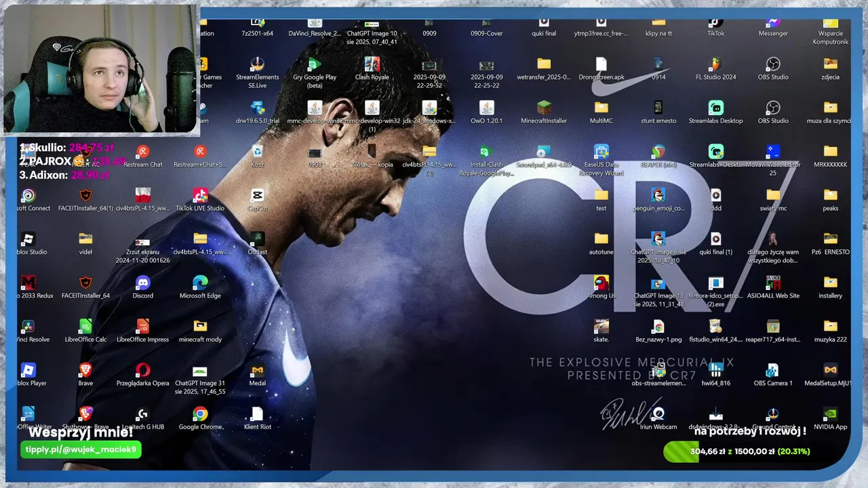
Task: Launch LibreOffice Impress
Action: [x=142, y=331]
